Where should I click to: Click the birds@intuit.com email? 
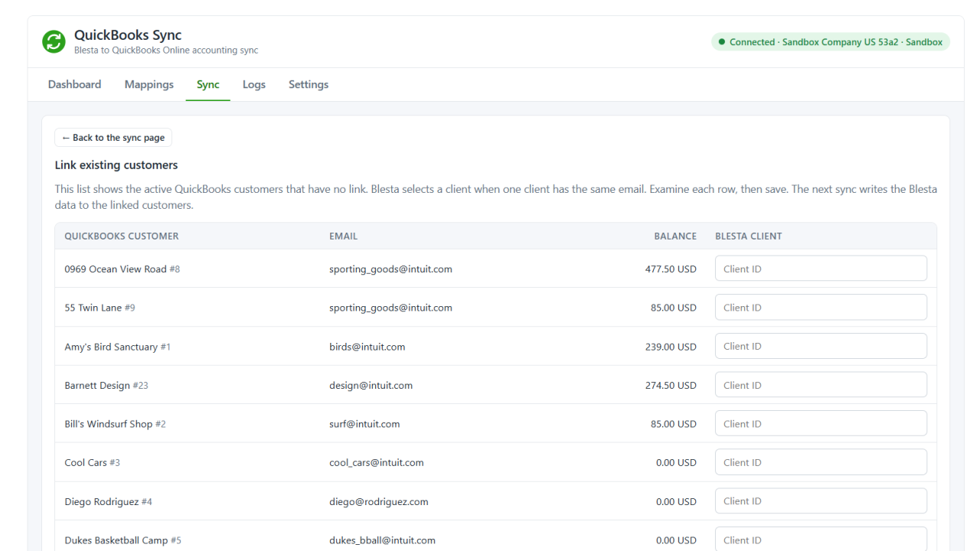point(367,347)
